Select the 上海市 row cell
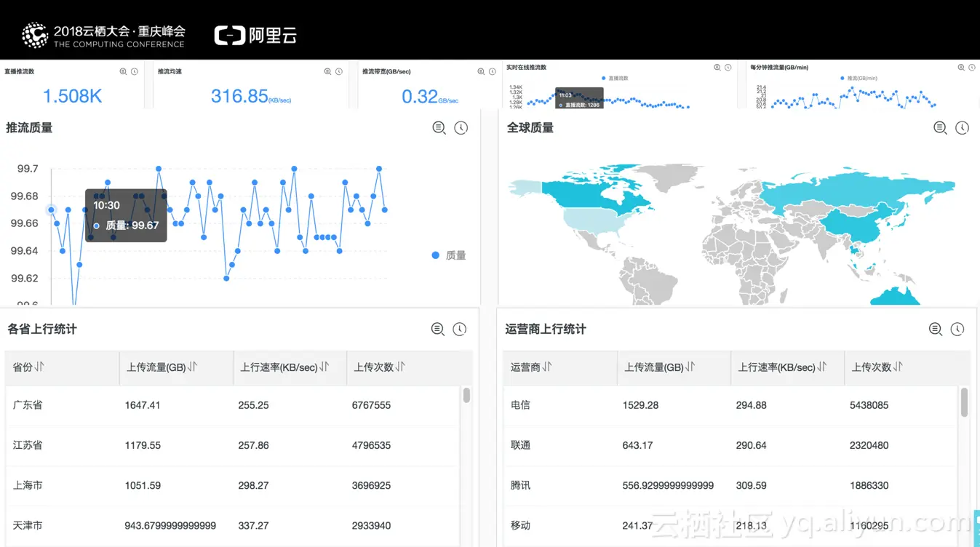 [x=28, y=485]
